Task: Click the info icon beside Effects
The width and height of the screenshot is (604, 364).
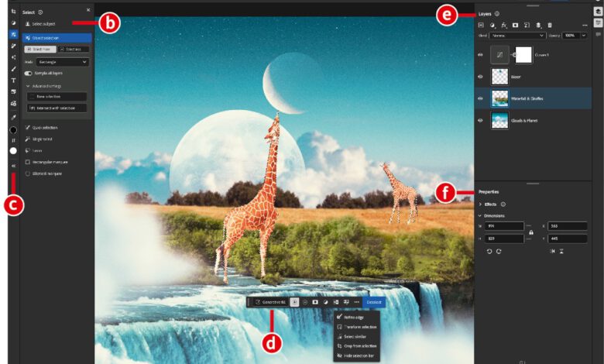Action: [x=503, y=204]
